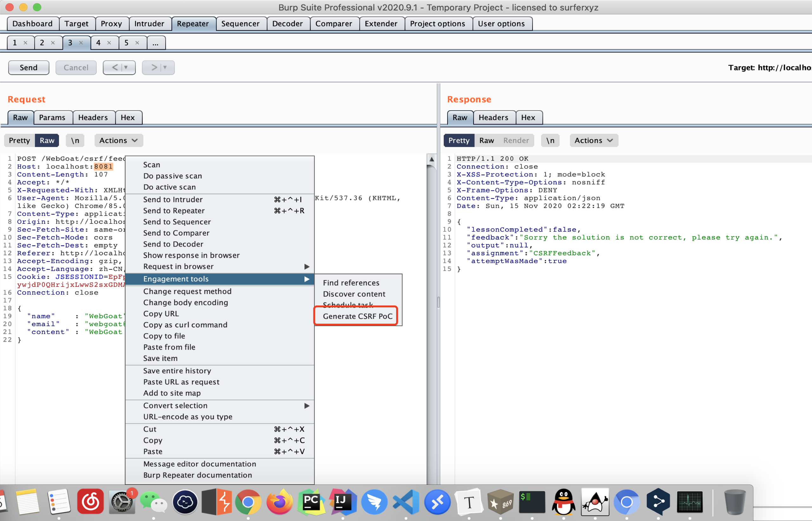Screen dimensions: 812x521
Task: Choose Copy as curl command
Action: click(185, 325)
